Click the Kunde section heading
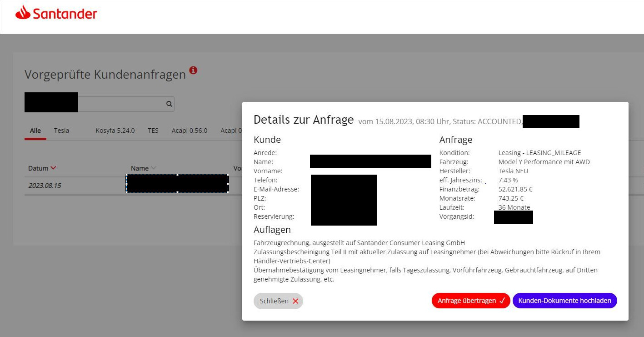The height and width of the screenshot is (337, 644). click(x=267, y=140)
